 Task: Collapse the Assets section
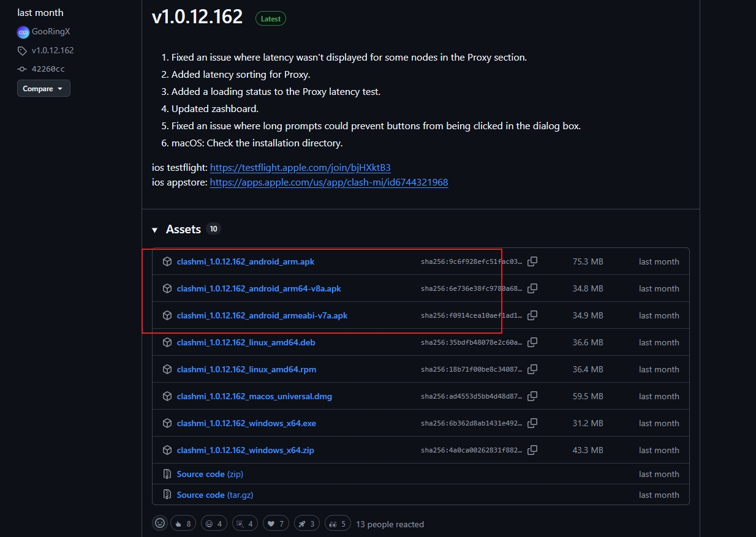[155, 230]
